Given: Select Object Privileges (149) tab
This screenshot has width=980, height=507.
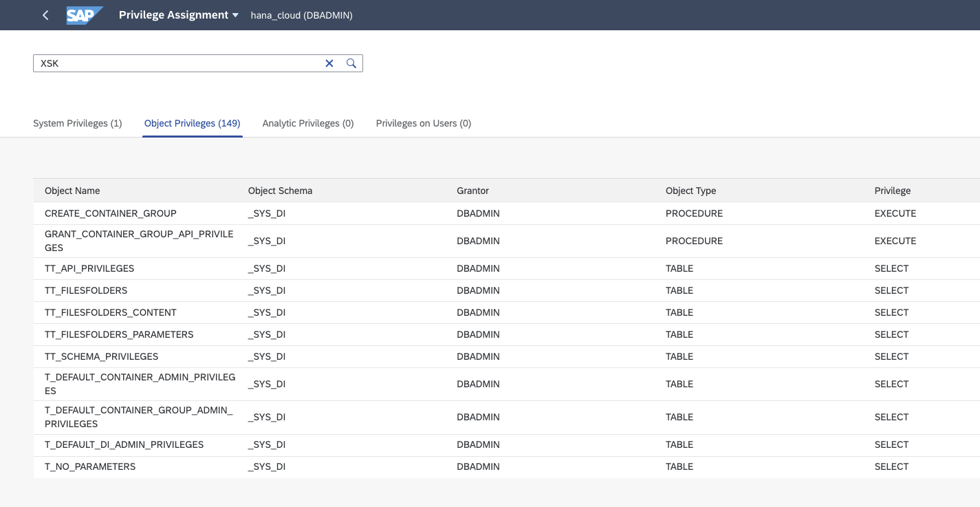Looking at the screenshot, I should (192, 123).
